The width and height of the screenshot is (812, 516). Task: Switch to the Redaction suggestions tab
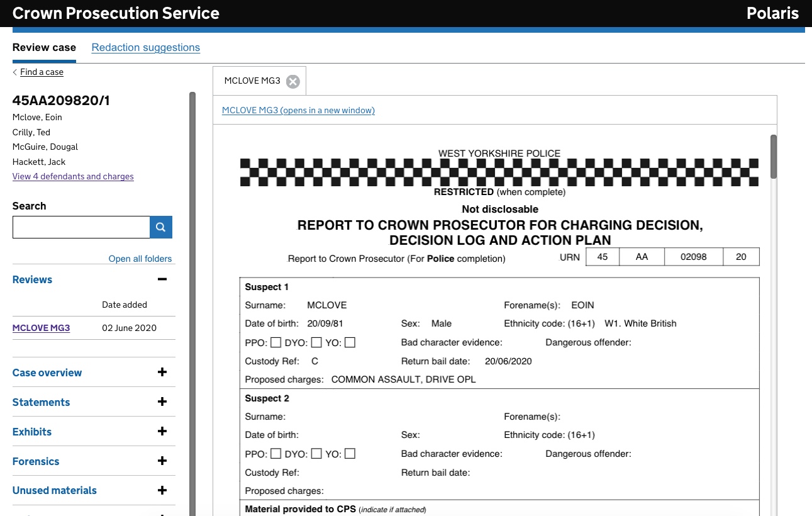(146, 47)
